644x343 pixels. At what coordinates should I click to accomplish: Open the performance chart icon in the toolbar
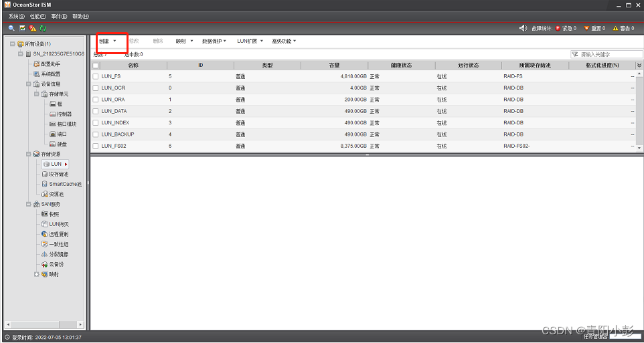[22, 28]
